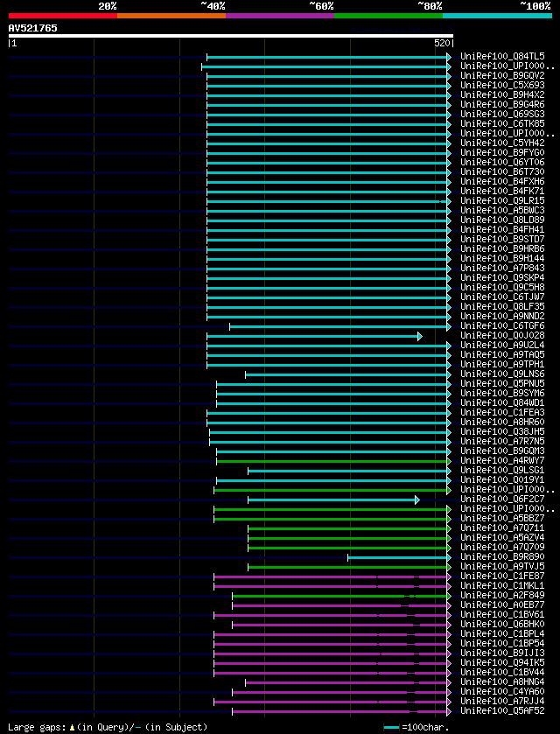560x734 pixels.
Task: Select the UniRef100_Q8LD89 label
Action: (x=502, y=220)
